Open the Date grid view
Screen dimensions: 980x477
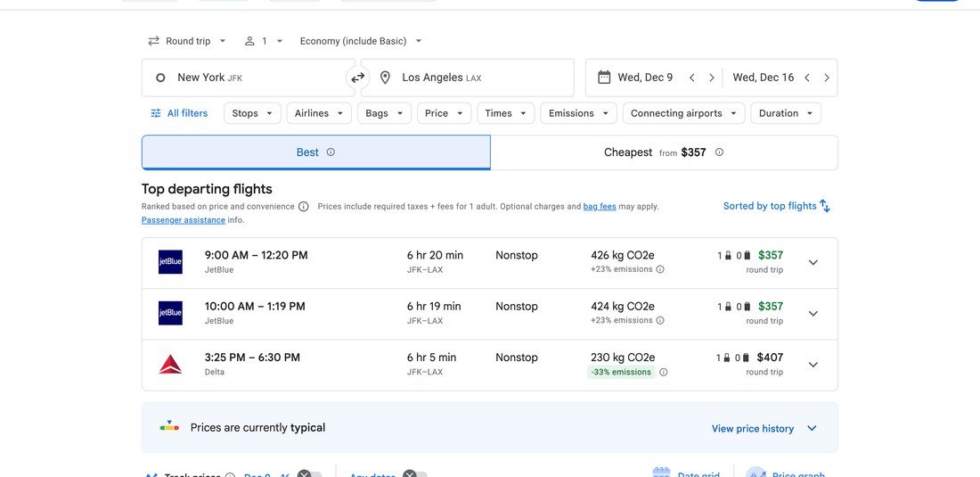tap(686, 474)
